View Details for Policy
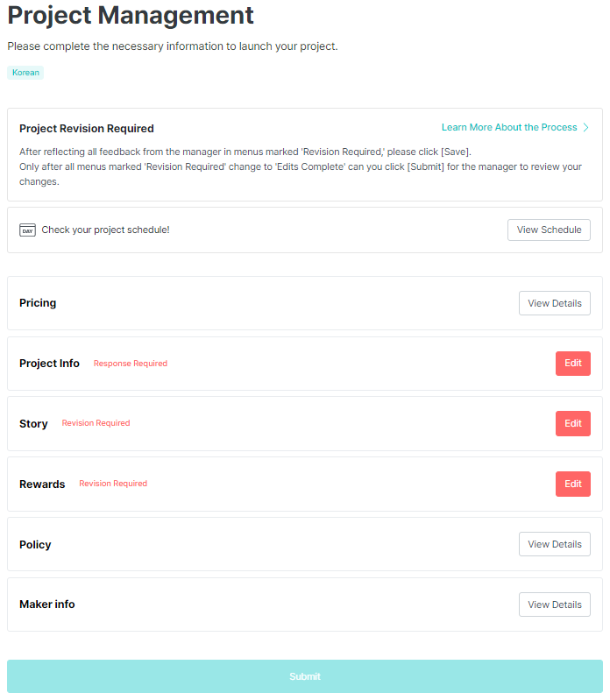 click(x=555, y=545)
